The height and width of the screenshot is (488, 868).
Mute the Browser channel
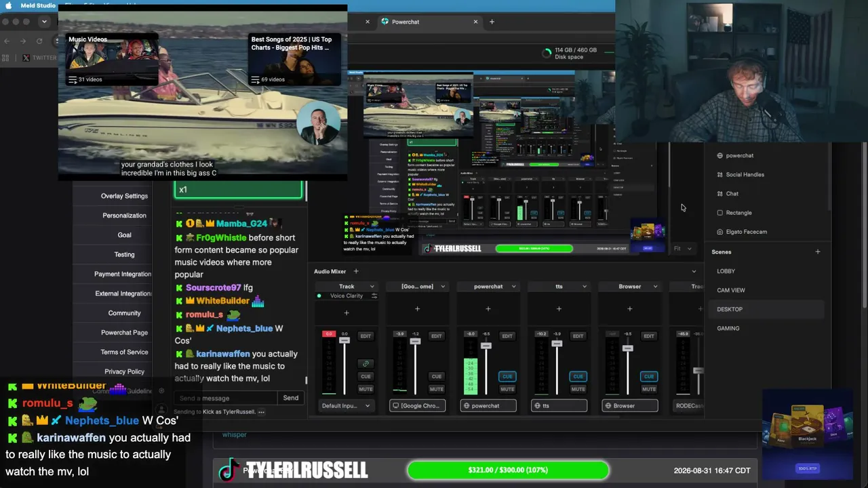tap(649, 389)
